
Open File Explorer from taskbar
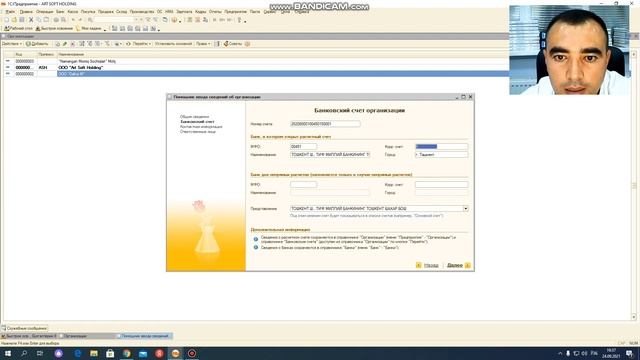pyautogui.click(x=94, y=353)
